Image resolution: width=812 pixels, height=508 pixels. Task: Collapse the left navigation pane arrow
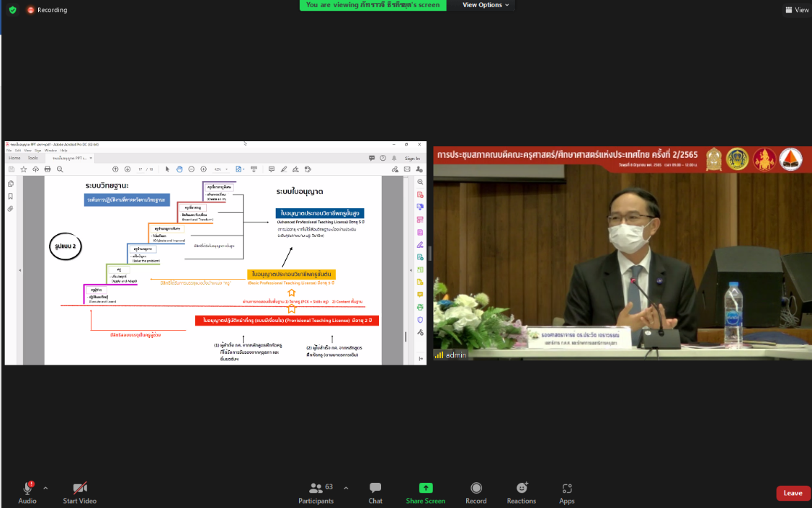20,270
